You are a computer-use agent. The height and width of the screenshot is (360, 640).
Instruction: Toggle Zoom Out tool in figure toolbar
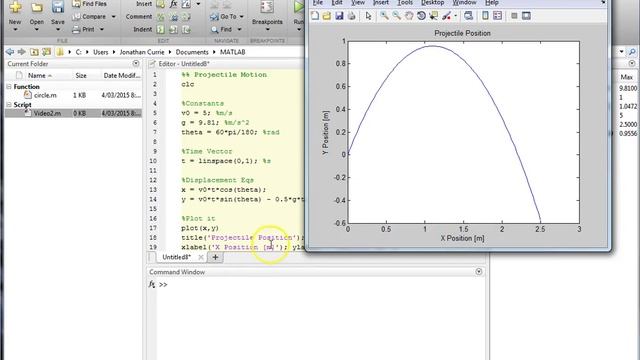point(396,16)
